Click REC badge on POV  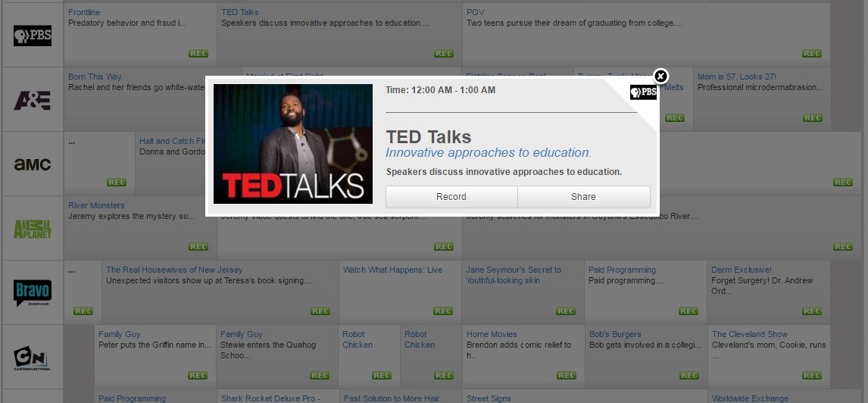tap(811, 54)
